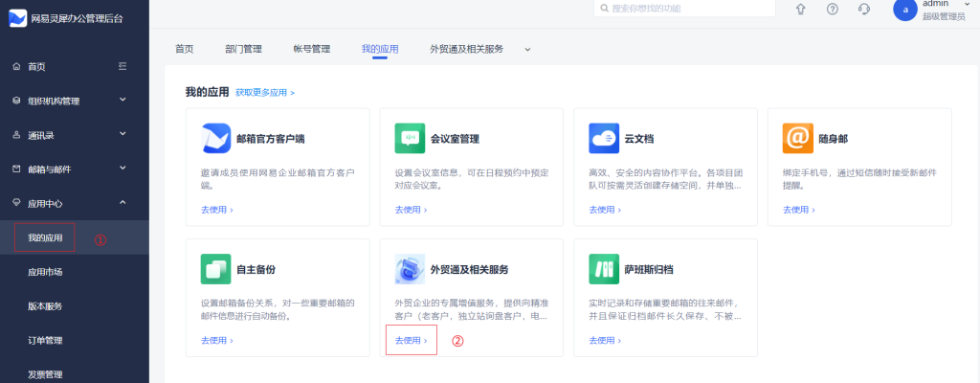980x383 pixels.
Task: Collapse the 应用中心 sidebar section
Action: coord(122,202)
